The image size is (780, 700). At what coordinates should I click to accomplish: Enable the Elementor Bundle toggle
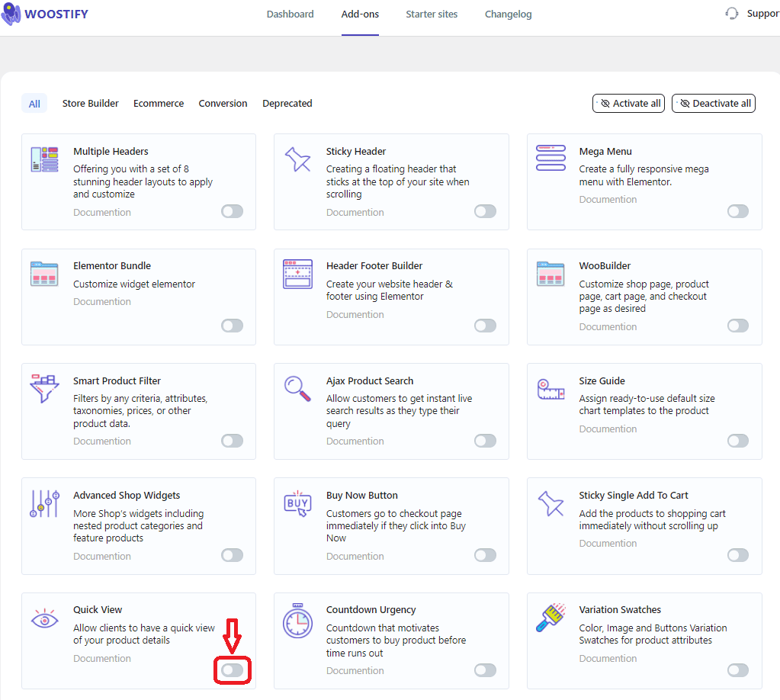pyautogui.click(x=233, y=326)
